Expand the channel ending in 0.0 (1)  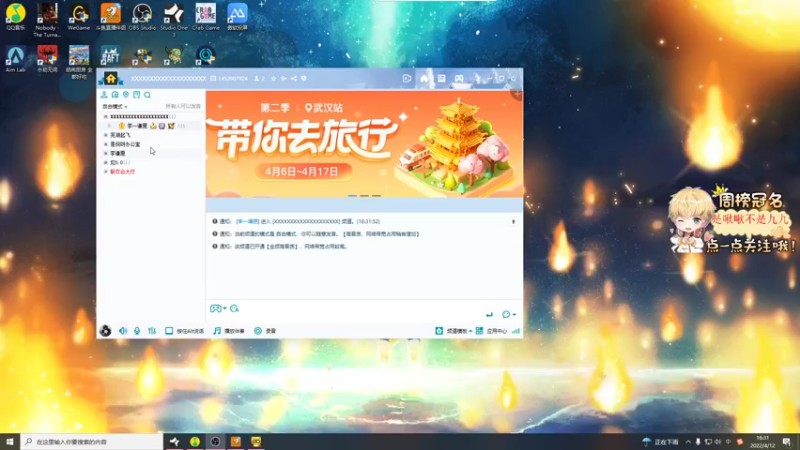pyautogui.click(x=106, y=162)
